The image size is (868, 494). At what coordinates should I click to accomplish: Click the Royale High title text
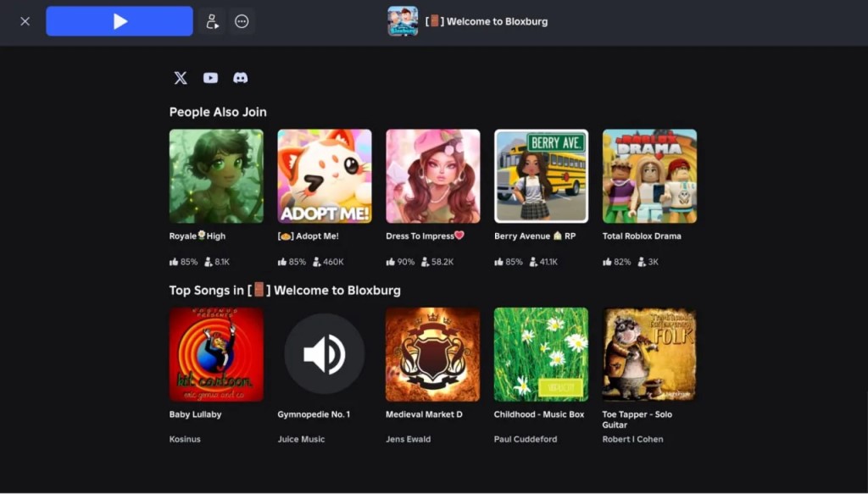[197, 236]
